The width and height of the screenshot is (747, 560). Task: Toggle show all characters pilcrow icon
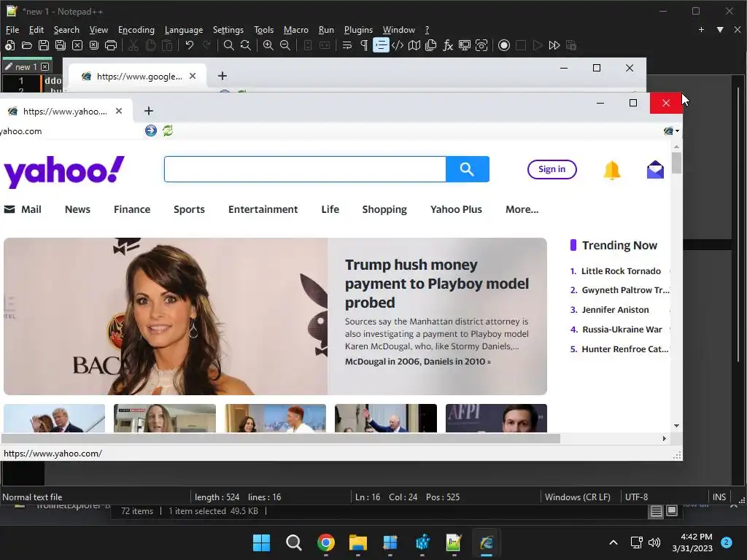point(364,45)
